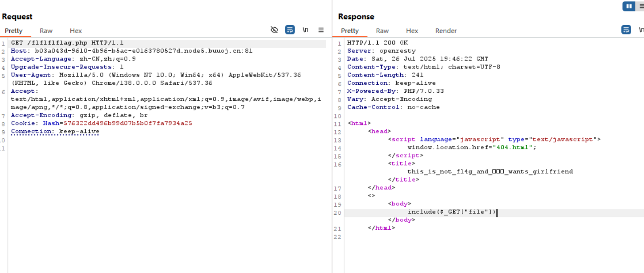Image resolution: width=644 pixels, height=273 pixels.
Task: Switch to the Request Hex tab
Action: point(76,31)
